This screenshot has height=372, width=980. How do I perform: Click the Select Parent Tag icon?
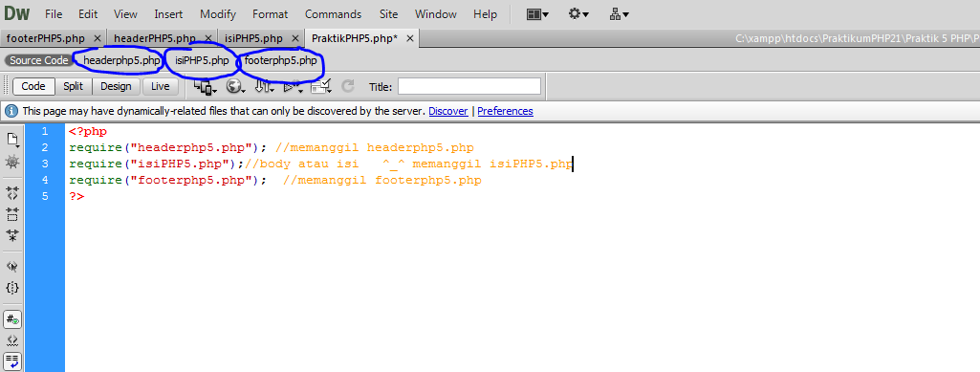pyautogui.click(x=11, y=266)
